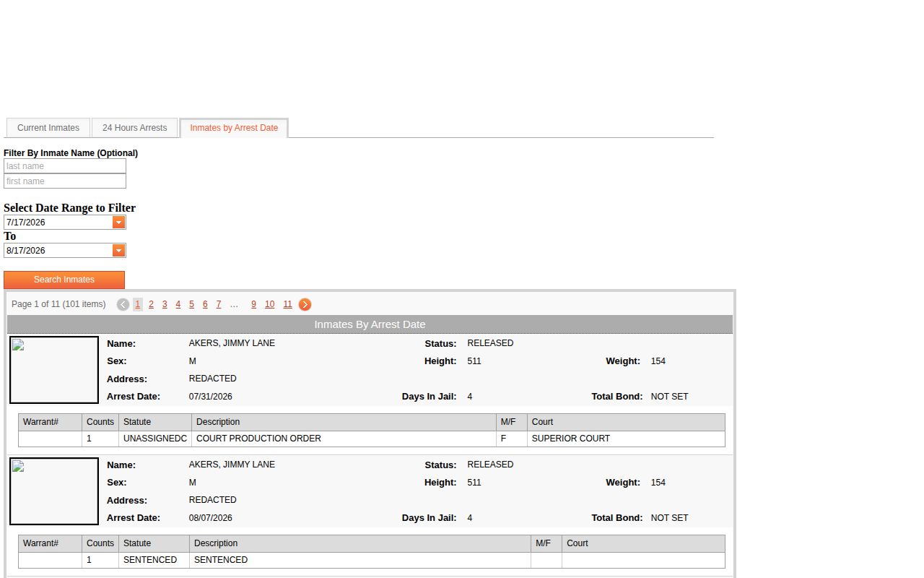Screen dimensions: 924x578
Task: Click the start date field showing 7/17/2026
Action: point(58,223)
